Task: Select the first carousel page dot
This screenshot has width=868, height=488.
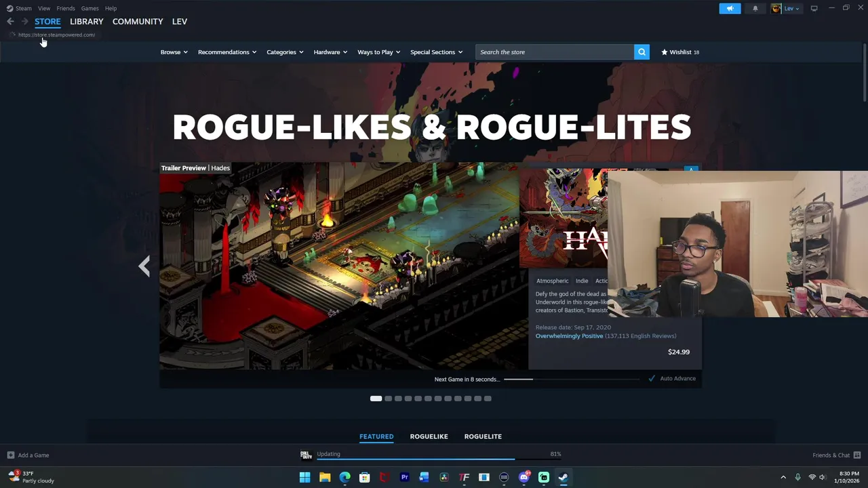Action: click(376, 399)
